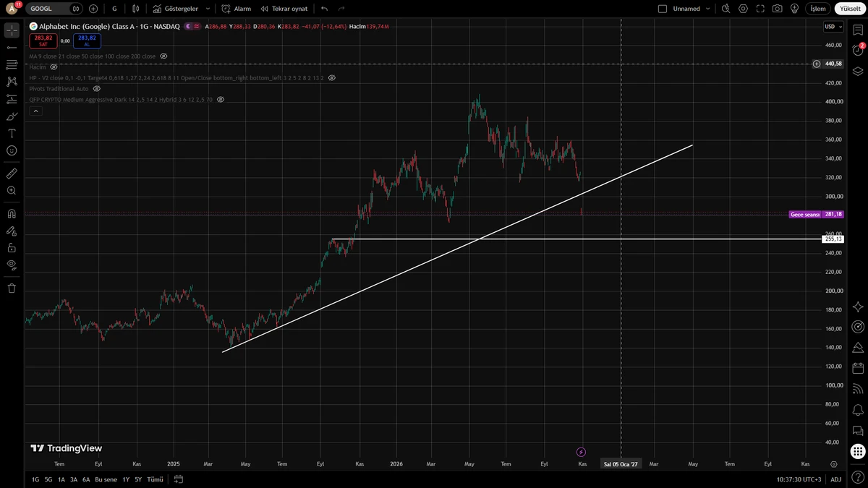Viewport: 868px width, 488px height.
Task: Enter fullscreen mode
Action: click(760, 9)
